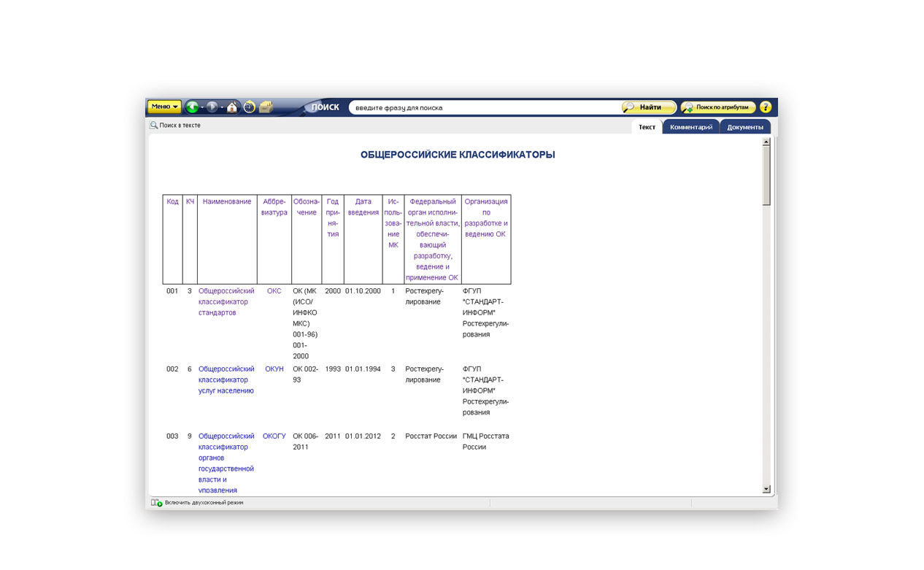Select the designation ОК 006-2011
Viewport: 924px width, 570px height.
pyautogui.click(x=306, y=441)
